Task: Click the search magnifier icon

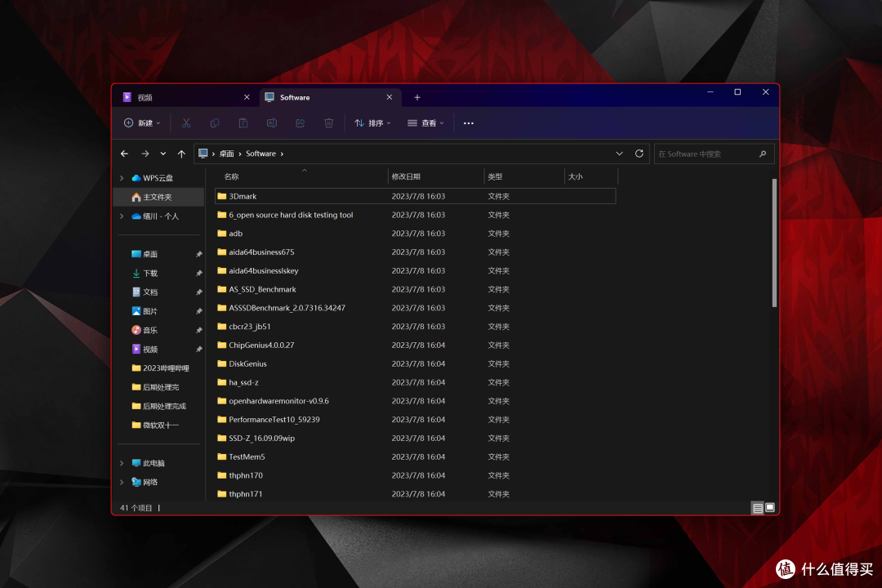Action: click(763, 154)
